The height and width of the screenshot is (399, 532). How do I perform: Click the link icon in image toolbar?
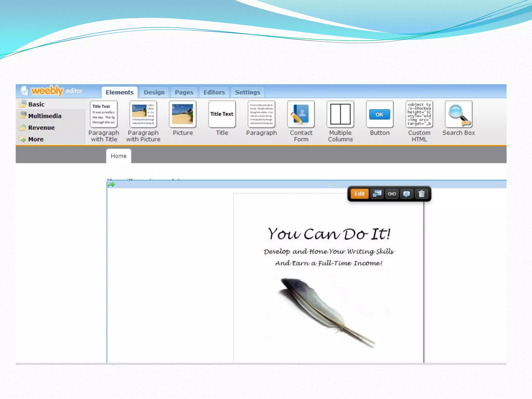click(392, 194)
